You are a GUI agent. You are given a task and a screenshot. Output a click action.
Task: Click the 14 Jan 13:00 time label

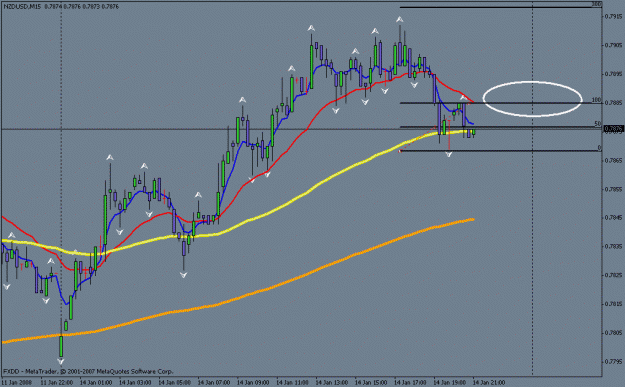[x=332, y=383]
